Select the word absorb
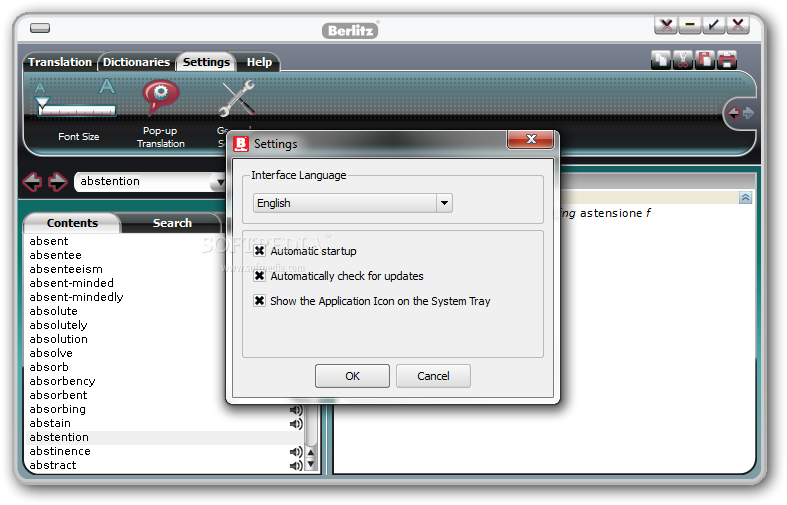 click(49, 368)
